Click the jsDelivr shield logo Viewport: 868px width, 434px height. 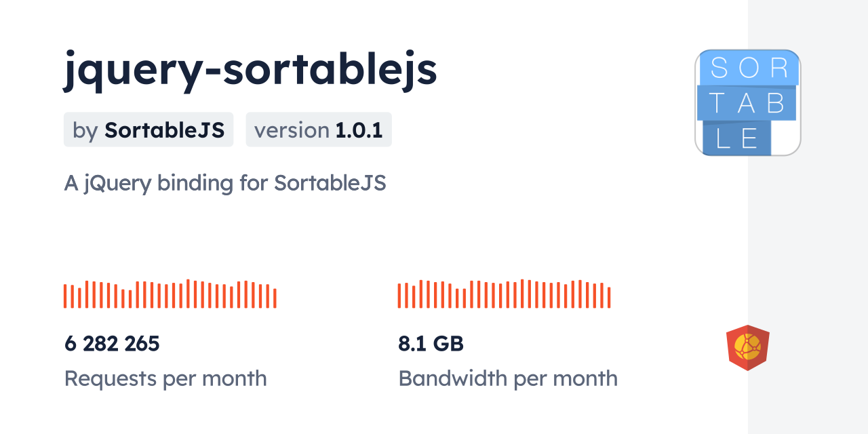click(747, 348)
